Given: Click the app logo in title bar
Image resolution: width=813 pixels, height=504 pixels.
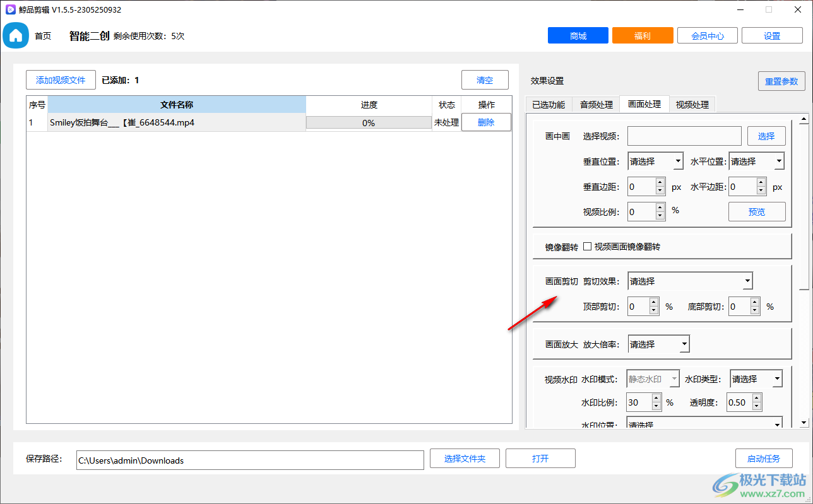Looking at the screenshot, I should pyautogui.click(x=10, y=9).
